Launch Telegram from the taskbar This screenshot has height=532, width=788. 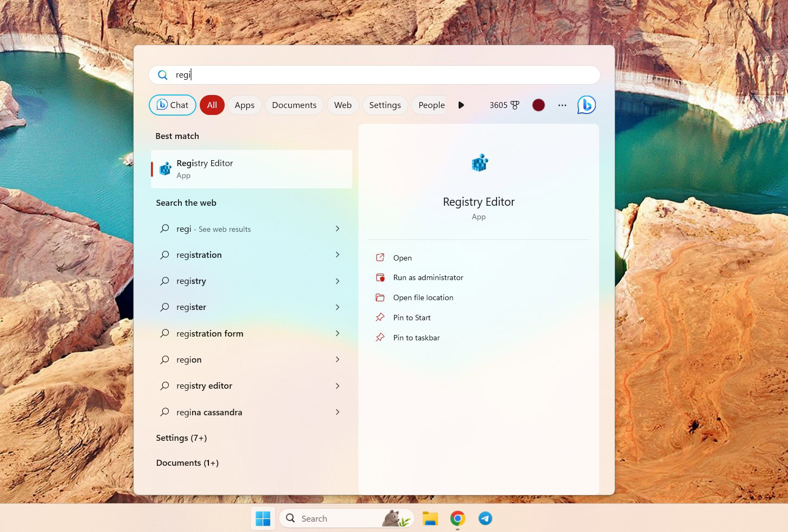coord(485,518)
